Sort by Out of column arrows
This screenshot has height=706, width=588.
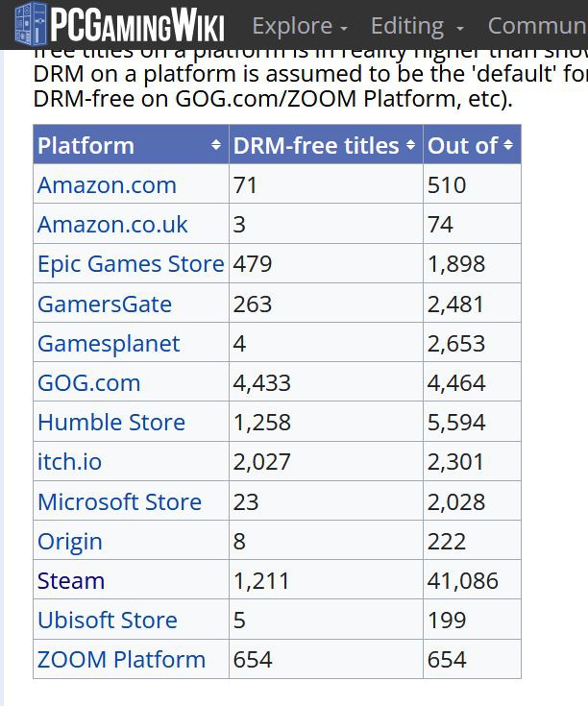[x=508, y=145]
